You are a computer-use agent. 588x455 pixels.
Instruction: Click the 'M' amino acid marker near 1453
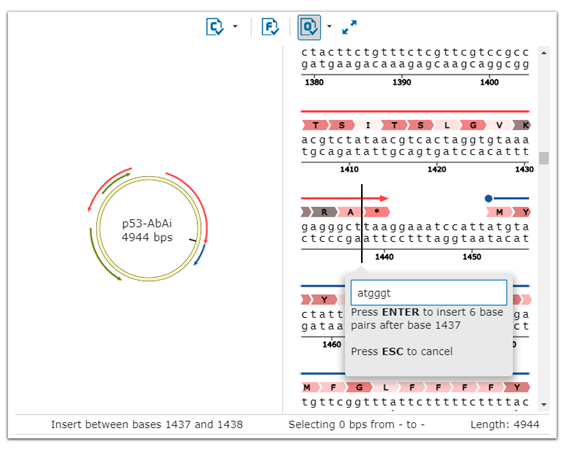[499, 212]
